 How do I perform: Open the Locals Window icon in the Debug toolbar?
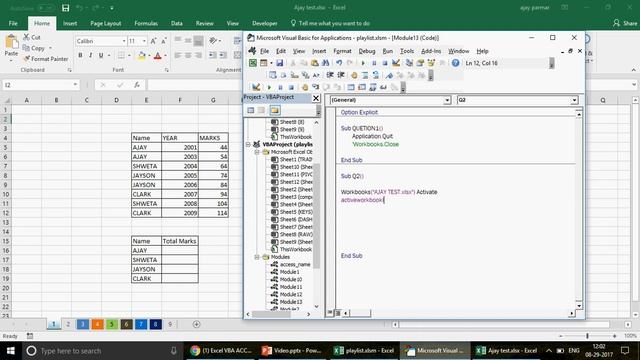(351, 87)
